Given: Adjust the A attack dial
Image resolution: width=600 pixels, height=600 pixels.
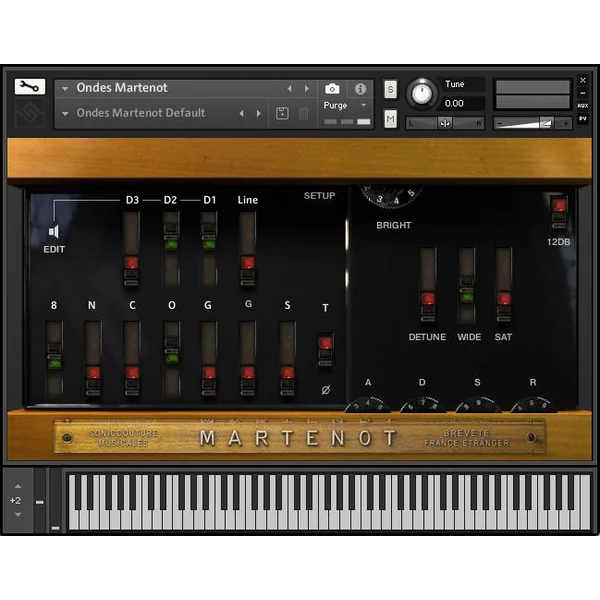Looking at the screenshot, I should point(368,405).
